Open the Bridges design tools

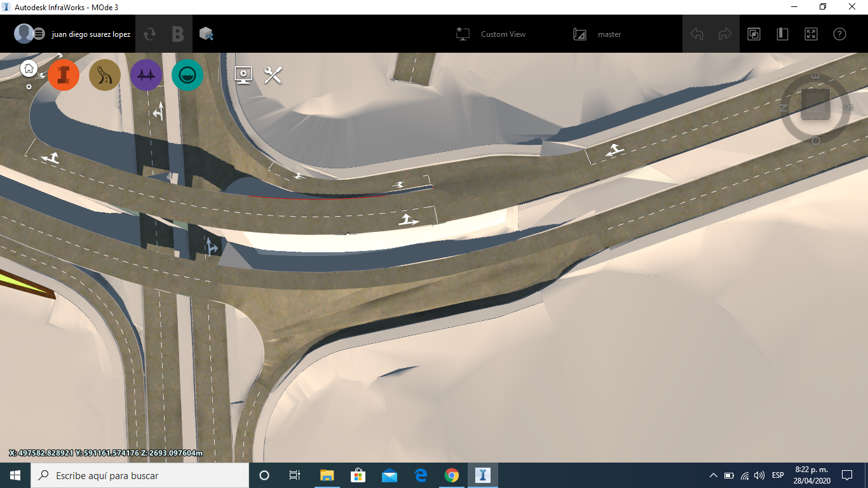pyautogui.click(x=146, y=75)
